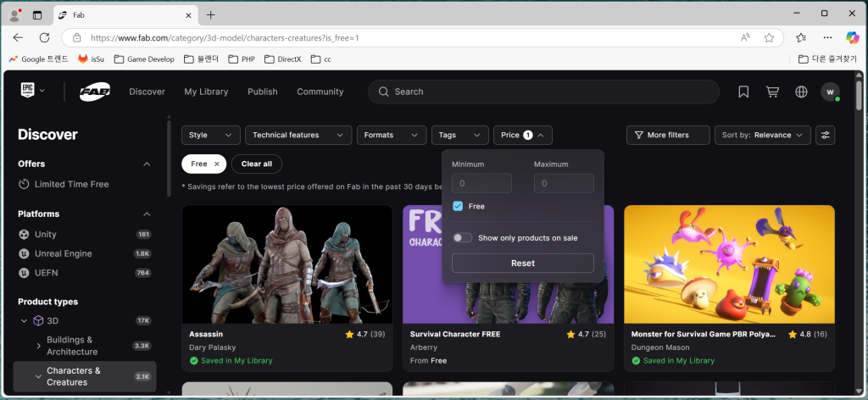
Task: Open Technical features dropdown
Action: click(298, 135)
